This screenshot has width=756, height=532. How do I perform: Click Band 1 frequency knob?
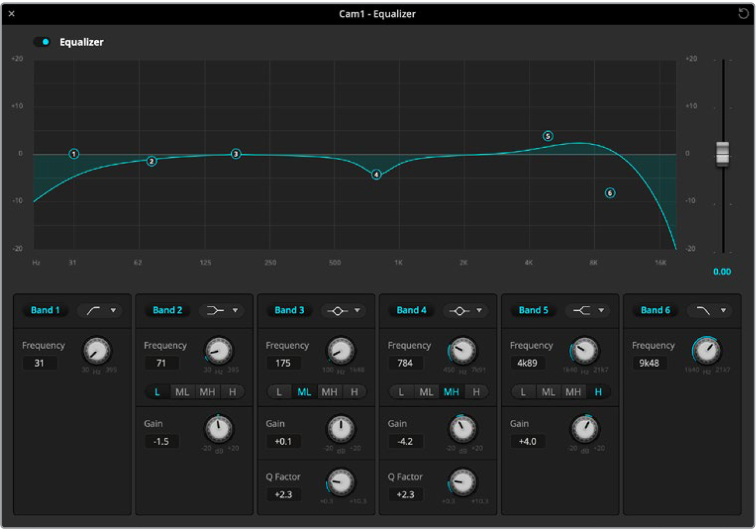tap(97, 351)
